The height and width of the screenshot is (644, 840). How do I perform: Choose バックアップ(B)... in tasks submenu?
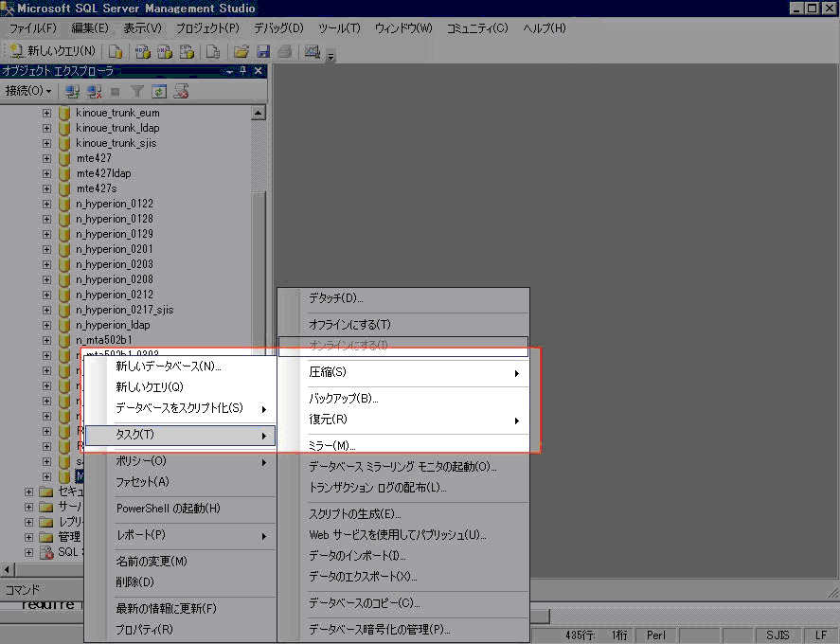403,399
